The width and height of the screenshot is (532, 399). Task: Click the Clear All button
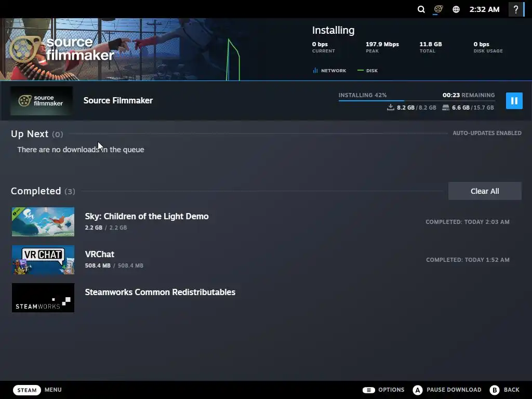[x=485, y=191]
